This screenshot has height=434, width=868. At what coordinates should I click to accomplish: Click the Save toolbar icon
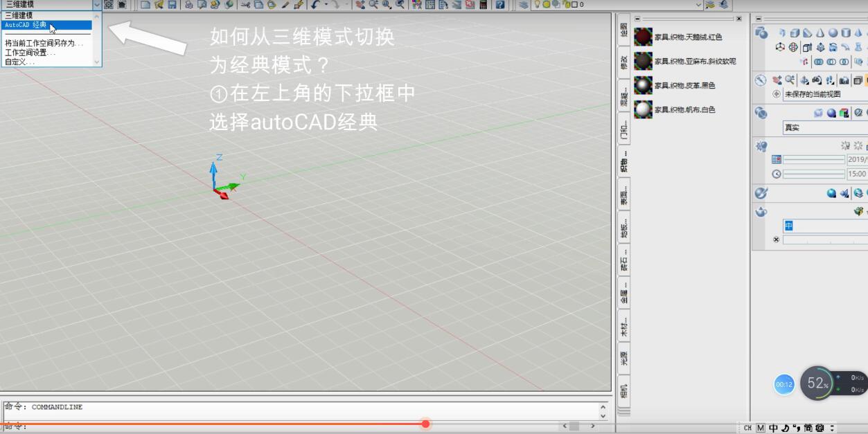pyautogui.click(x=172, y=5)
